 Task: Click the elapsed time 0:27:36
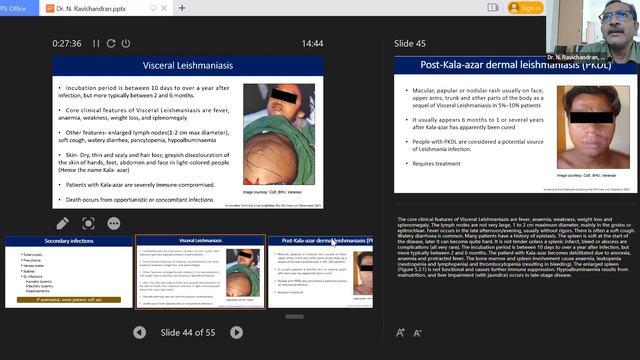point(67,43)
